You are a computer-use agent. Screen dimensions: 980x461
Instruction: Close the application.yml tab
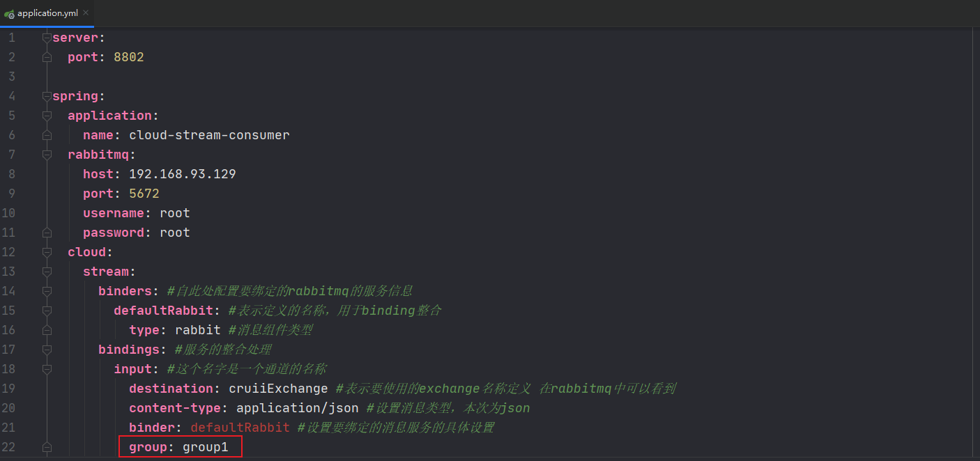point(85,13)
